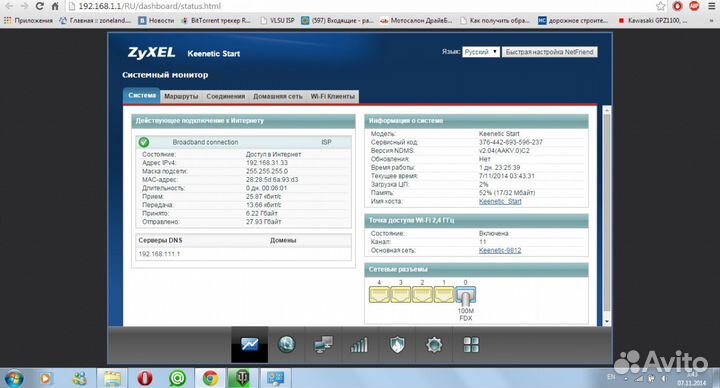Reload the page with the refresh icon

click(39, 6)
